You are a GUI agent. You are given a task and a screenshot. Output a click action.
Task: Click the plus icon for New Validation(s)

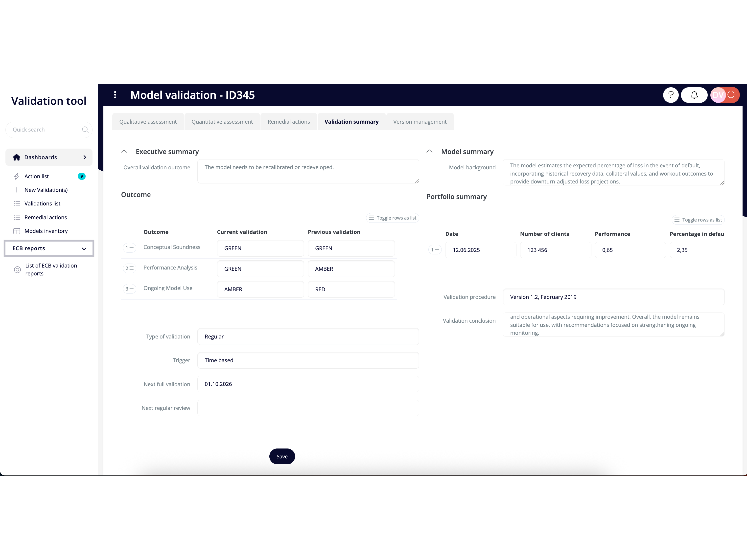(17, 190)
